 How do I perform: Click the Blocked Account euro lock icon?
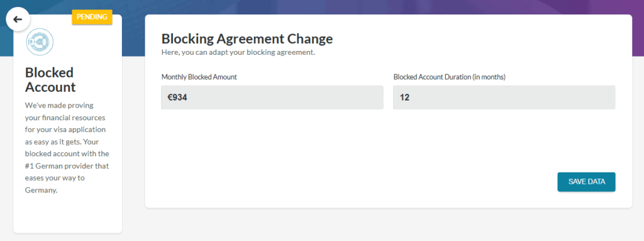coord(40,42)
